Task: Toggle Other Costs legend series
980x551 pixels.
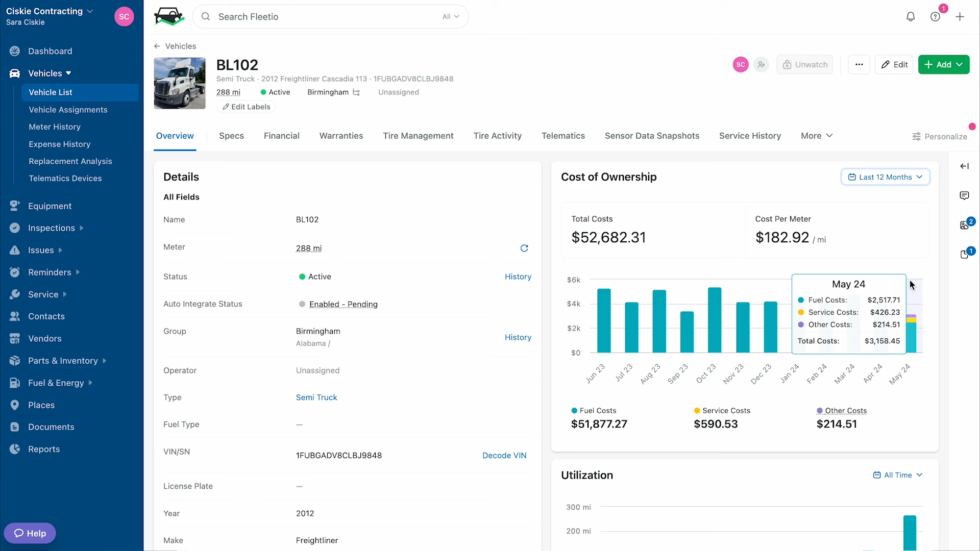Action: click(x=842, y=411)
